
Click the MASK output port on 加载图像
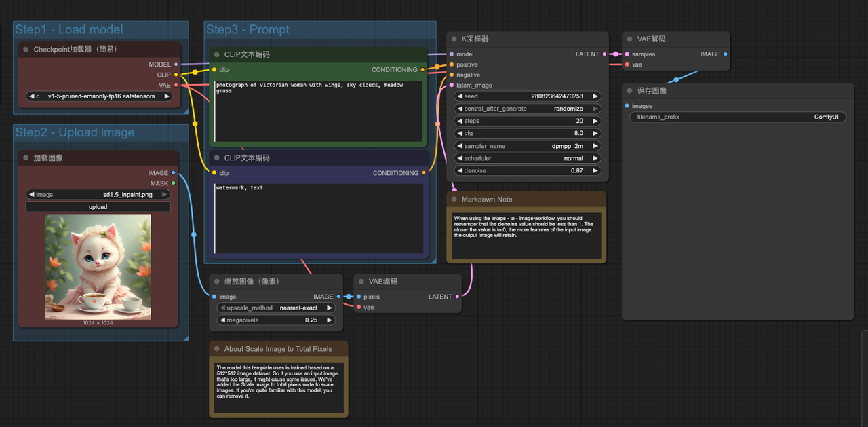[174, 183]
